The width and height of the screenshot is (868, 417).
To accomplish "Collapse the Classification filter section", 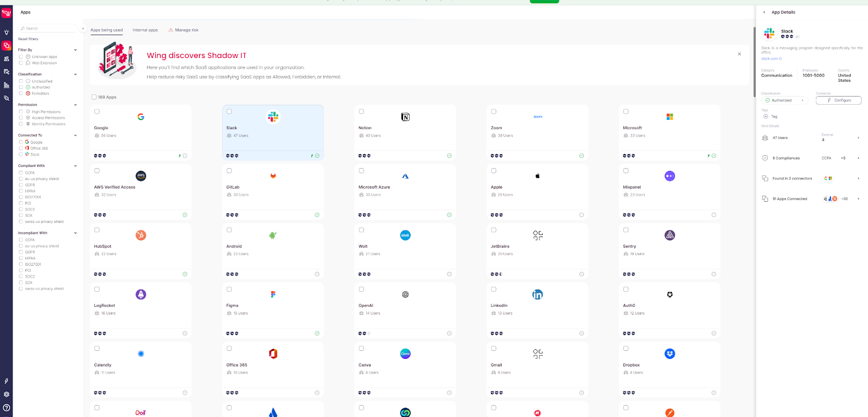I will click(x=75, y=74).
